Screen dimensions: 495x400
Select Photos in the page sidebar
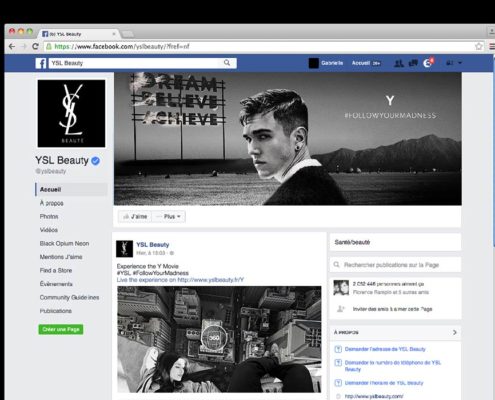coord(49,217)
